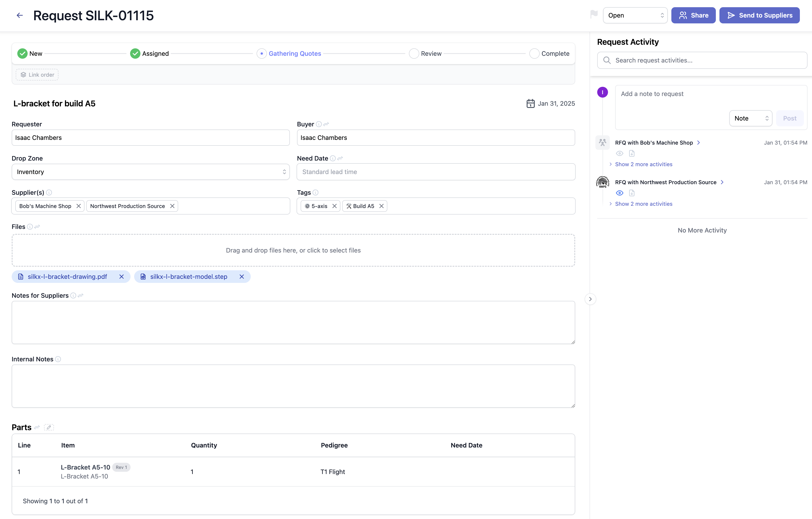Delete silkx-l-bracket-model.step file attachment
Image resolution: width=812 pixels, height=519 pixels.
(x=242, y=276)
